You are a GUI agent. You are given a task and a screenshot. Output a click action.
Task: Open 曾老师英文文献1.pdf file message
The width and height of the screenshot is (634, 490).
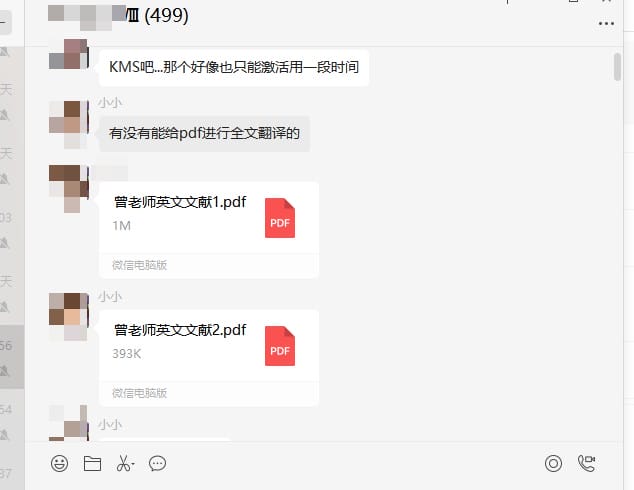coord(209,230)
